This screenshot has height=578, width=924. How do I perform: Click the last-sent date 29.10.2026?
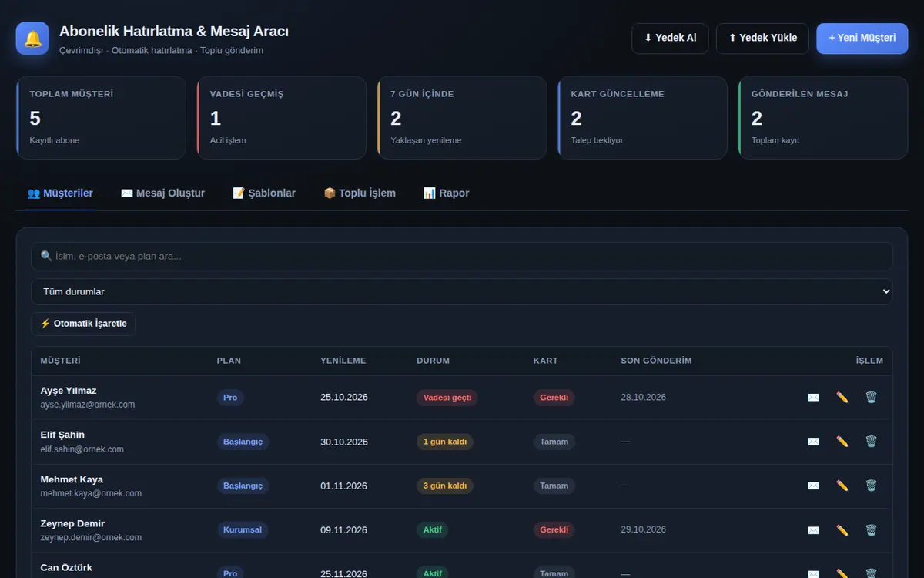[x=644, y=530]
